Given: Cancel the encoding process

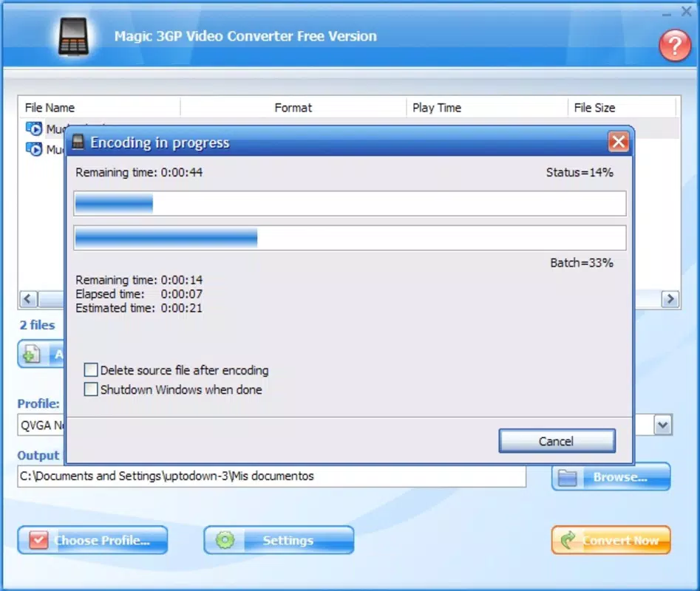Looking at the screenshot, I should (557, 441).
